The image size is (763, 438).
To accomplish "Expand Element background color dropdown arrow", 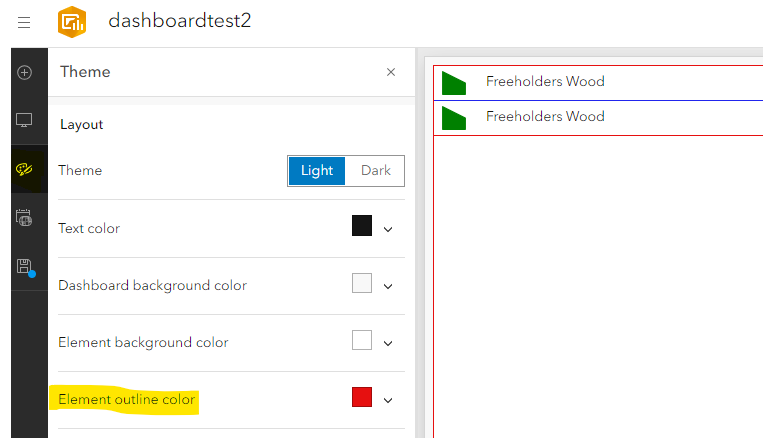I will point(388,343).
